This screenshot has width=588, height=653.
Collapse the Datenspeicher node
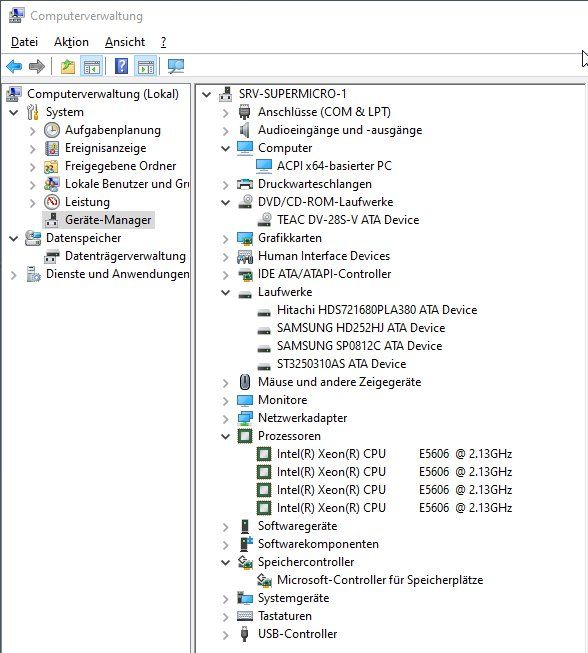pos(14,239)
